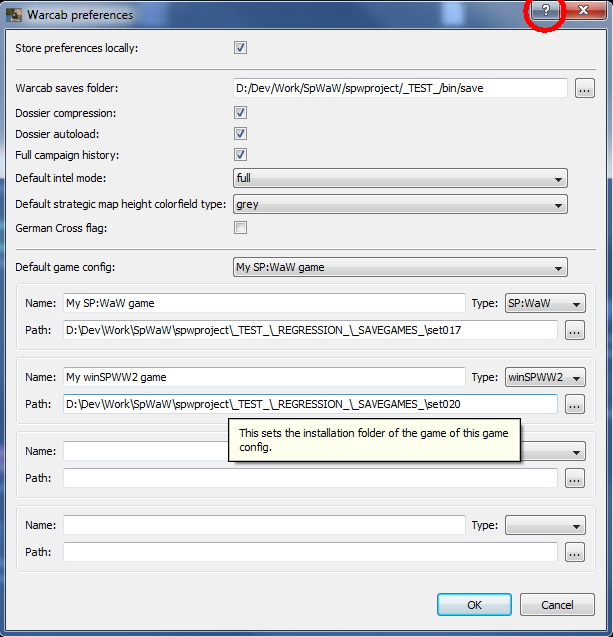Open Default game config dropdown
The height and width of the screenshot is (637, 613).
click(399, 267)
